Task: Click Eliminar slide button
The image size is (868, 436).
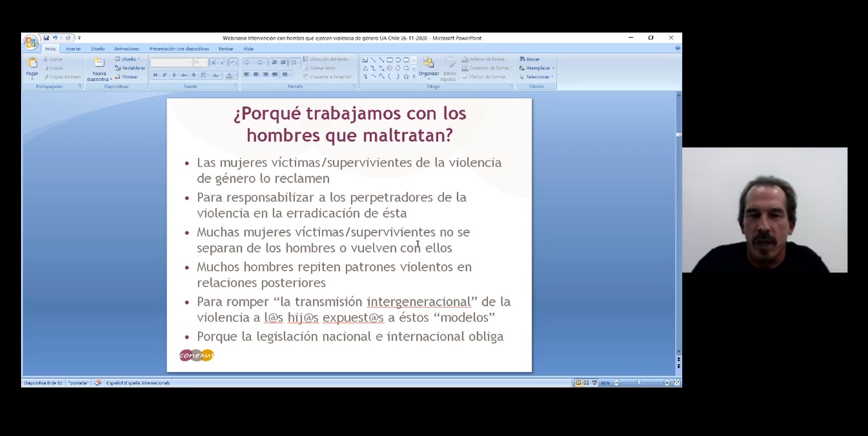Action: (x=126, y=77)
